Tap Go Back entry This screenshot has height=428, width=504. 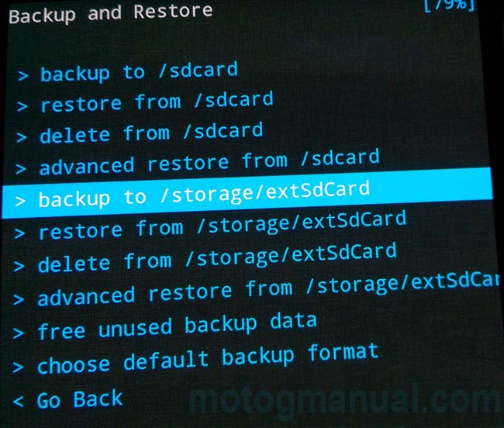pos(80,400)
